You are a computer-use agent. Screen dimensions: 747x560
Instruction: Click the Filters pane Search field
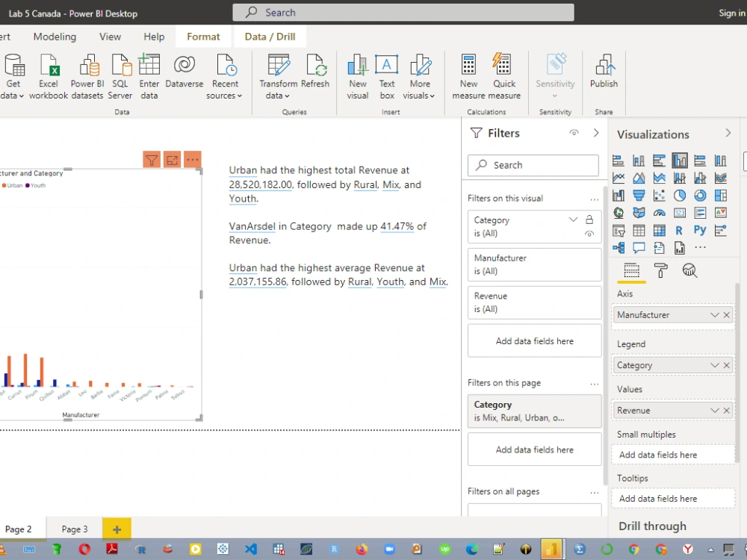tap(533, 165)
